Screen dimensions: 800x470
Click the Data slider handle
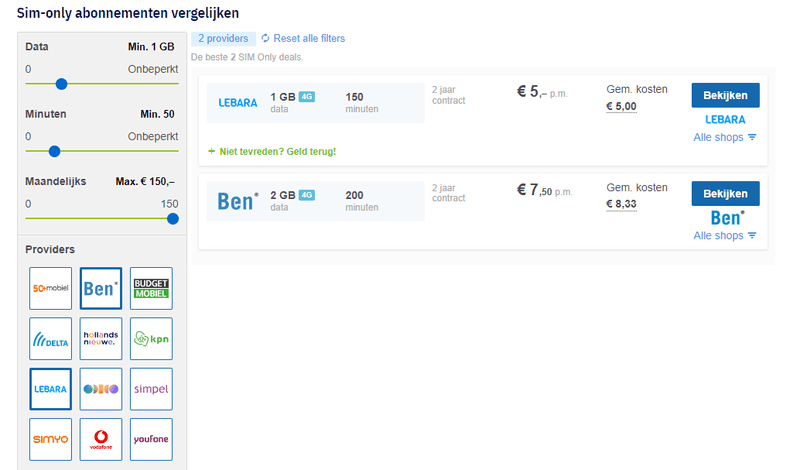pyautogui.click(x=61, y=84)
